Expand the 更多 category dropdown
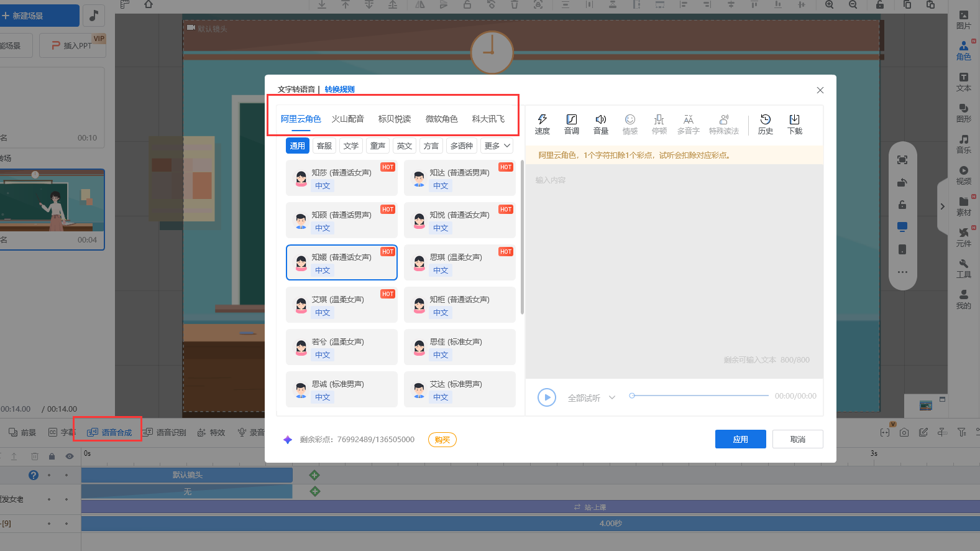 point(498,146)
